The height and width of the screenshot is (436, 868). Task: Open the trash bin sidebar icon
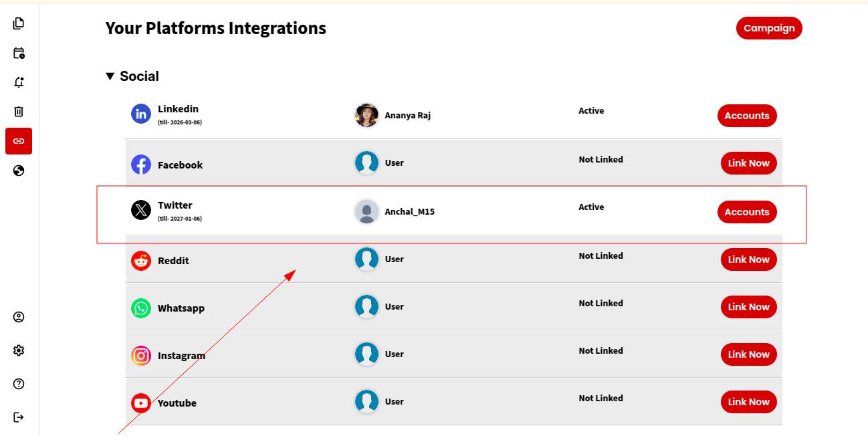coord(19,112)
